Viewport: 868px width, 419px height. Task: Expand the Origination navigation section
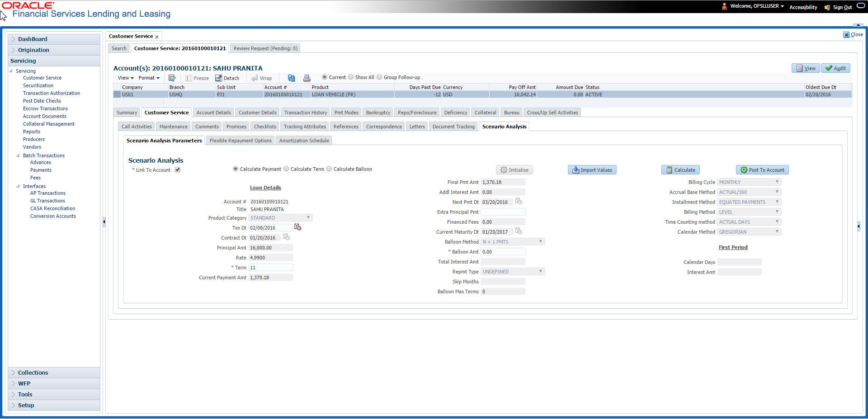click(x=54, y=50)
